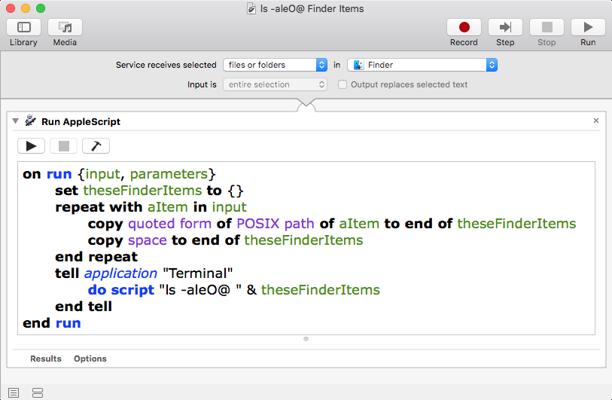Open the Library panel
Screen dimensions: 612x400
(23, 27)
